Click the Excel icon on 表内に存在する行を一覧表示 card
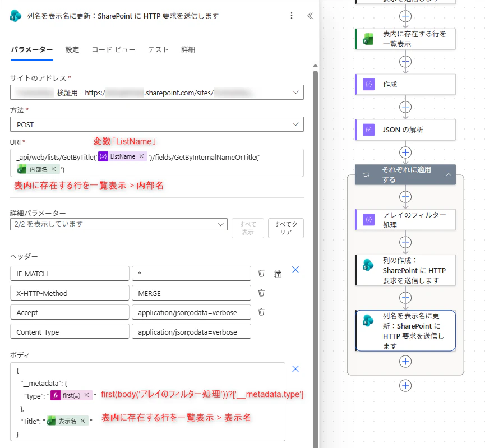Screen dimensions: 485x448 click(368, 39)
